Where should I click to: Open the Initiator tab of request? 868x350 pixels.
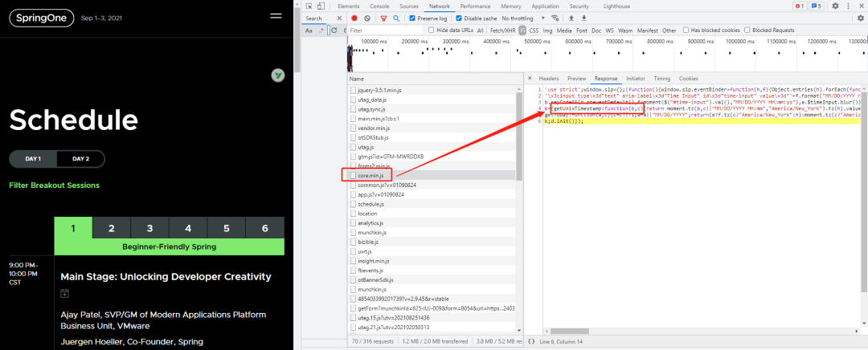click(x=636, y=79)
